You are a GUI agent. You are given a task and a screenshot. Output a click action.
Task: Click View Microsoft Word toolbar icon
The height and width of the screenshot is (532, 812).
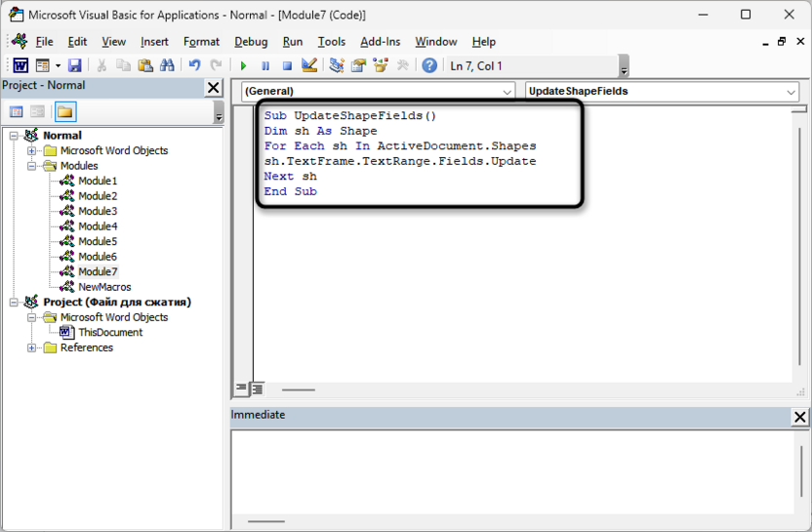tap(20, 65)
